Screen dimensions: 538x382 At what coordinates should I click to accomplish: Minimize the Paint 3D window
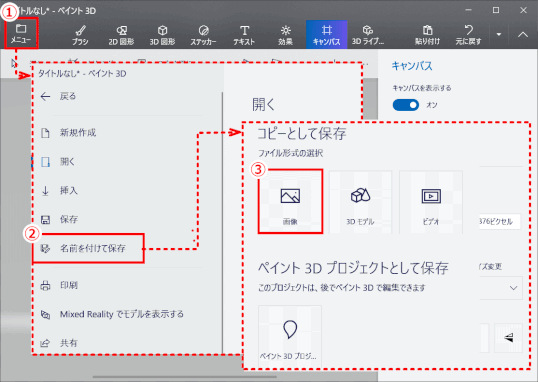click(x=468, y=10)
